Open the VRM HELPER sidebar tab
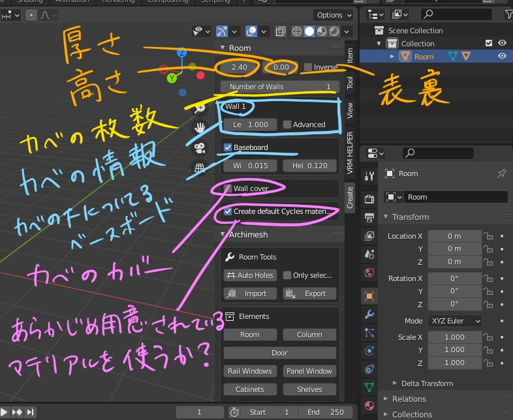Viewport: 513px width, 420px height. (x=350, y=153)
